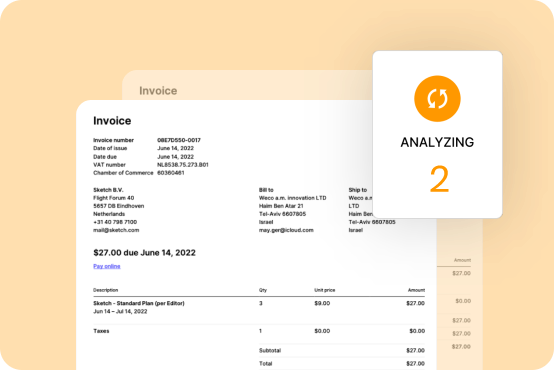This screenshot has height=370, width=554.
Task: Click the Subtotal $27.00 amount
Action: tap(415, 351)
